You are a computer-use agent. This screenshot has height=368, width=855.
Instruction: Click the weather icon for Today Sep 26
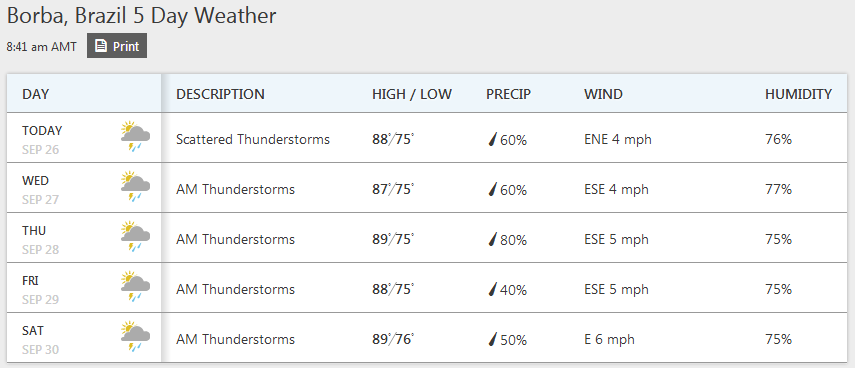pos(135,137)
